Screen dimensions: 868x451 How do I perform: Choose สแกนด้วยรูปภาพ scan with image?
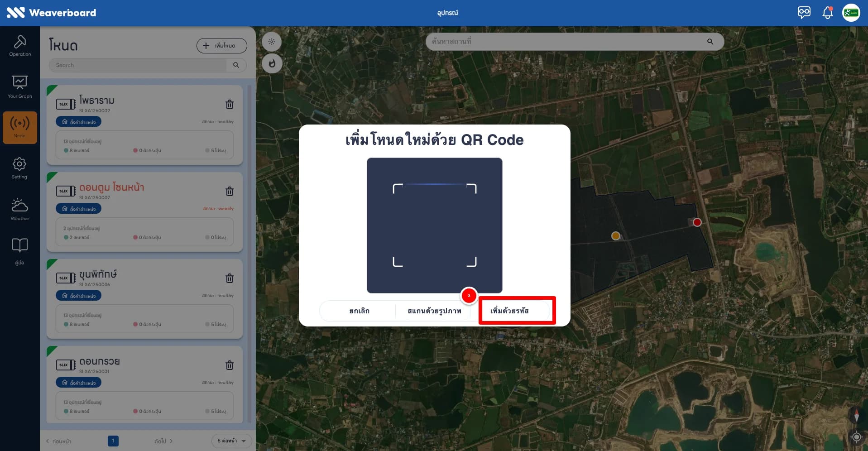tap(434, 311)
